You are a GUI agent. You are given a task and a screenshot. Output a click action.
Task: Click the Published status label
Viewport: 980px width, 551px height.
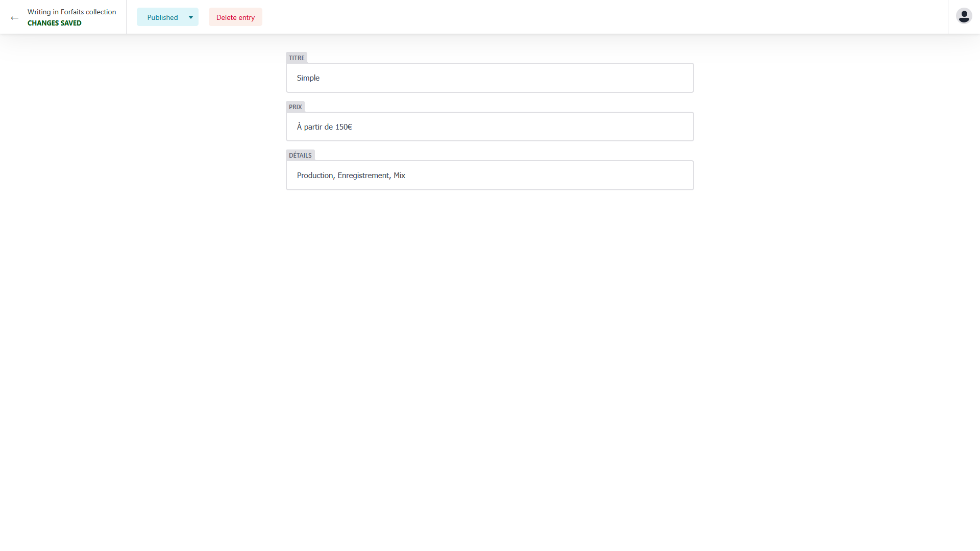point(162,17)
